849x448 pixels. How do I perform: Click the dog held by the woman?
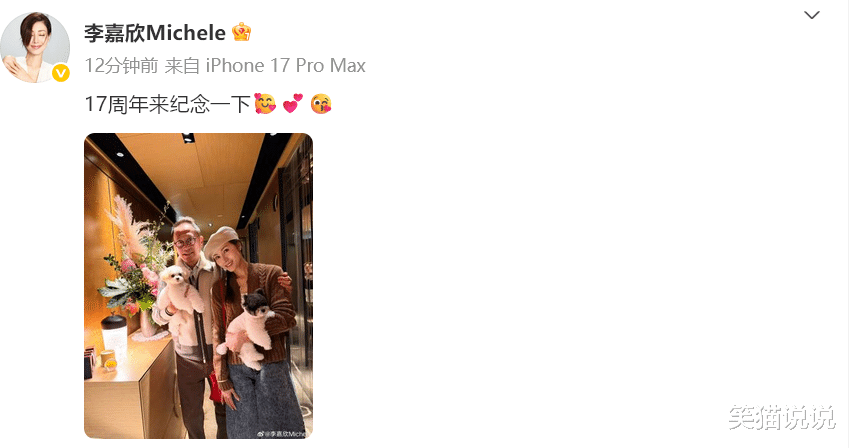249,329
